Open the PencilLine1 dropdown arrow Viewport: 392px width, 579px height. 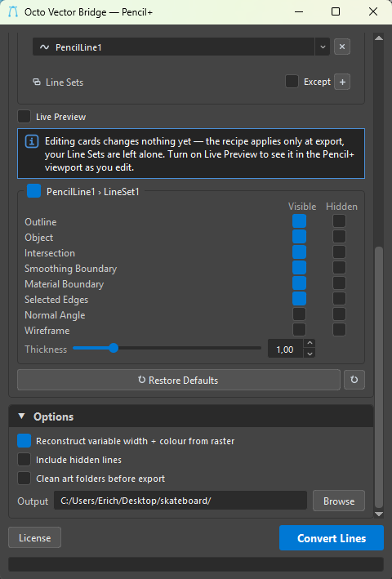(x=323, y=47)
